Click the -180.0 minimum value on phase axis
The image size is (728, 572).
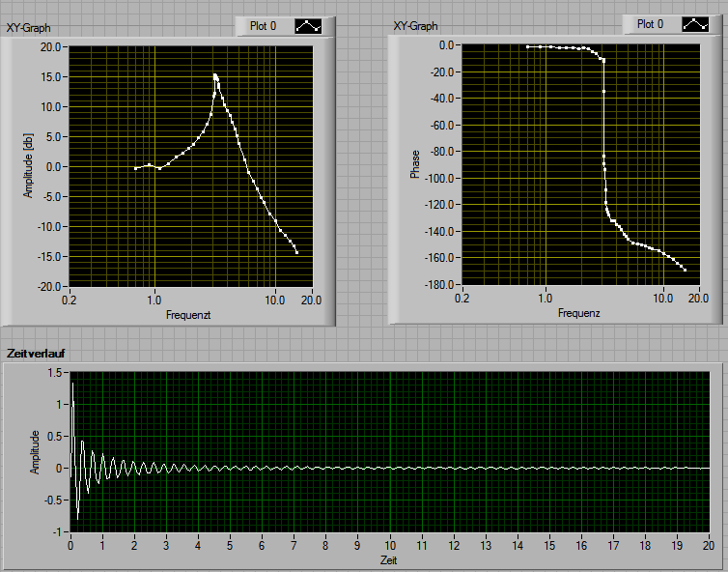[x=438, y=284]
